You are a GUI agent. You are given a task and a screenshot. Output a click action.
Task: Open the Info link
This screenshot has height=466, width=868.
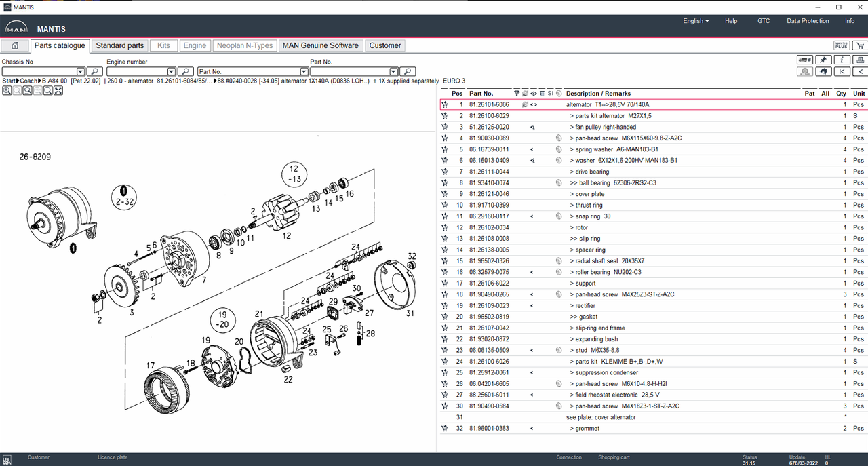[x=850, y=21]
